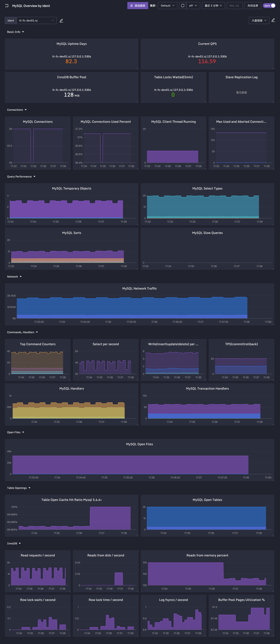Click the 暂无数据 no data message

click(x=241, y=92)
